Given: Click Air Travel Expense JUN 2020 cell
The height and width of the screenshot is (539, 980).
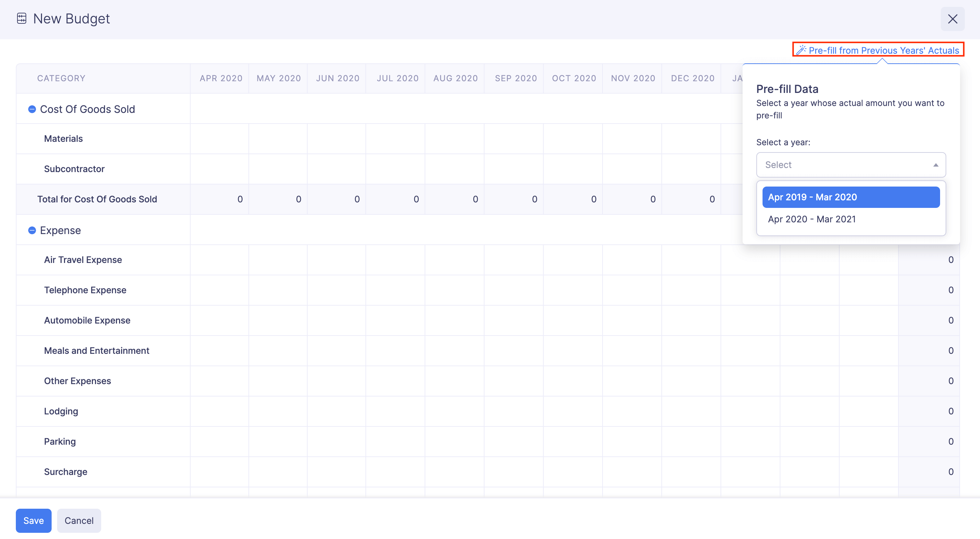Looking at the screenshot, I should (x=337, y=260).
